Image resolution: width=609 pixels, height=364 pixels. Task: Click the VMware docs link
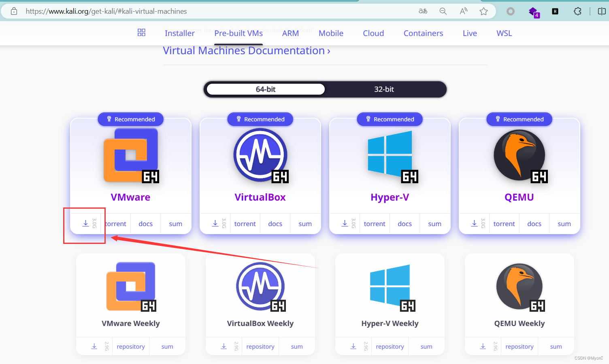coord(146,224)
